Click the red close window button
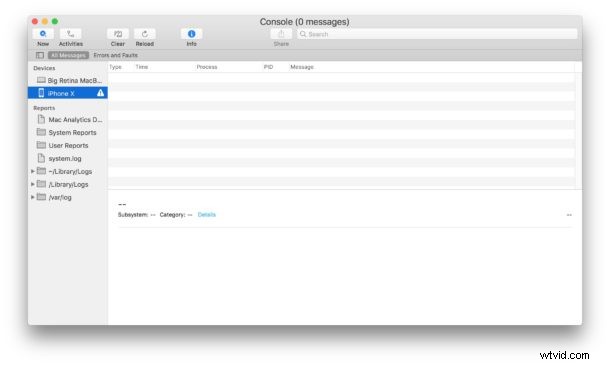The image size is (610, 365). coord(35,21)
